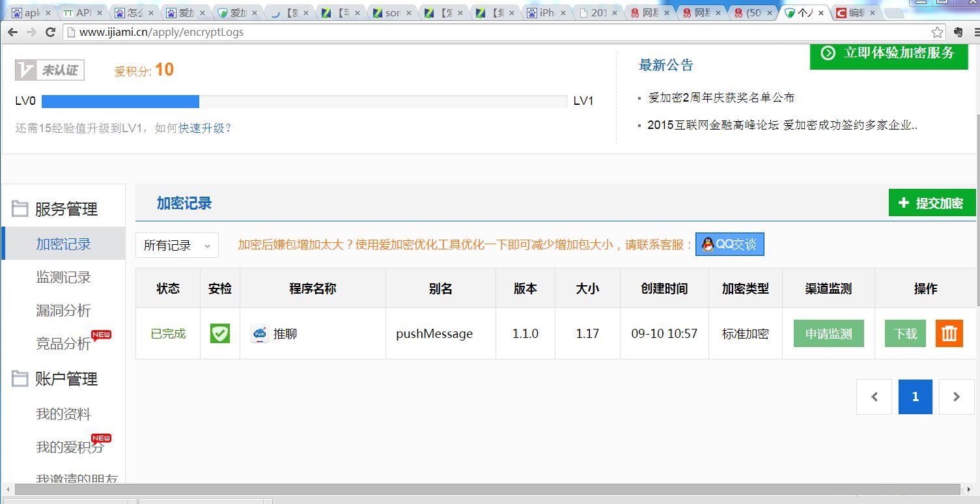980x504 pixels.
Task: Switch to the '(50' browser tab
Action: tap(752, 12)
